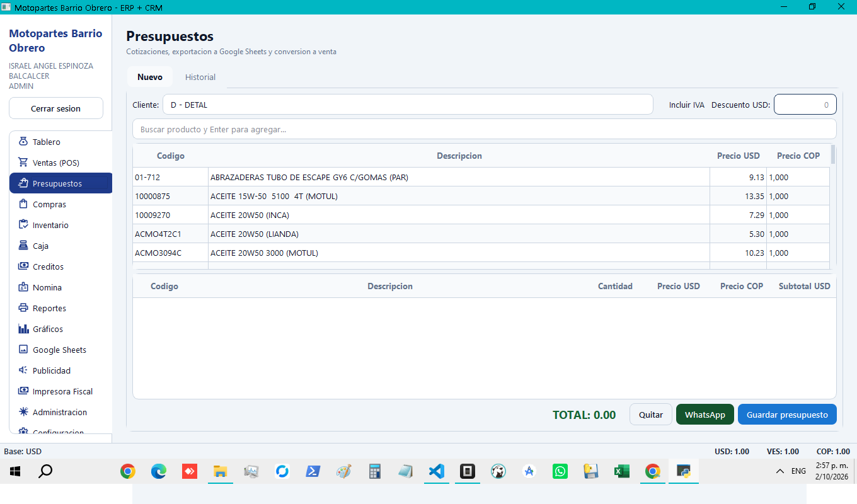Click the Quitar button

coord(651,415)
